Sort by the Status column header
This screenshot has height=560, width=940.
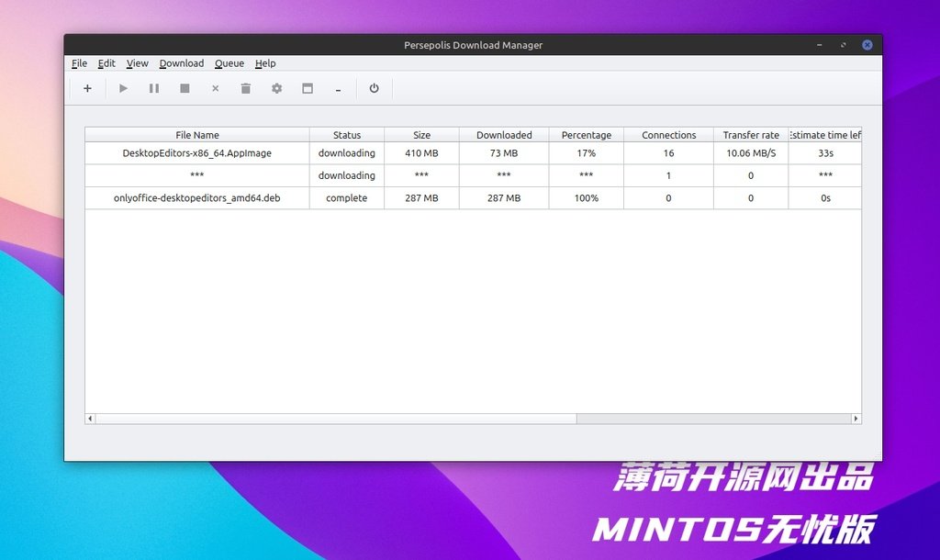tap(347, 135)
